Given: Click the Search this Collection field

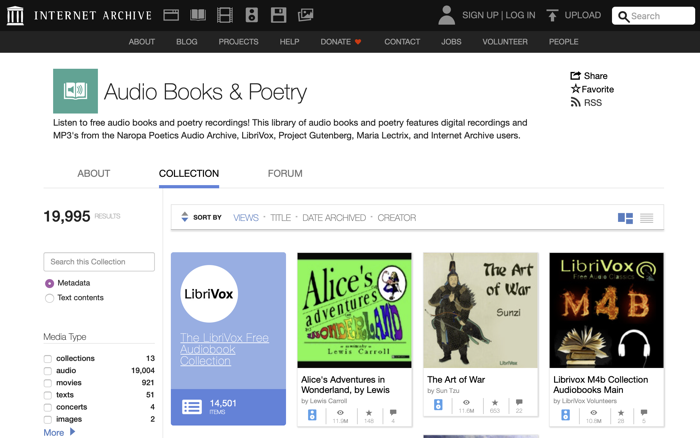Looking at the screenshot, I should coord(99,262).
